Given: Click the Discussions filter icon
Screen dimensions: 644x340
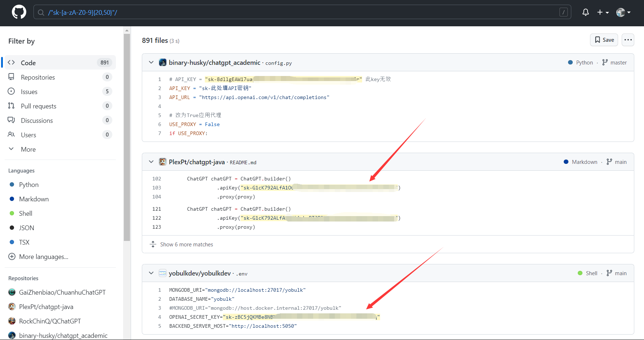Looking at the screenshot, I should click(x=11, y=120).
